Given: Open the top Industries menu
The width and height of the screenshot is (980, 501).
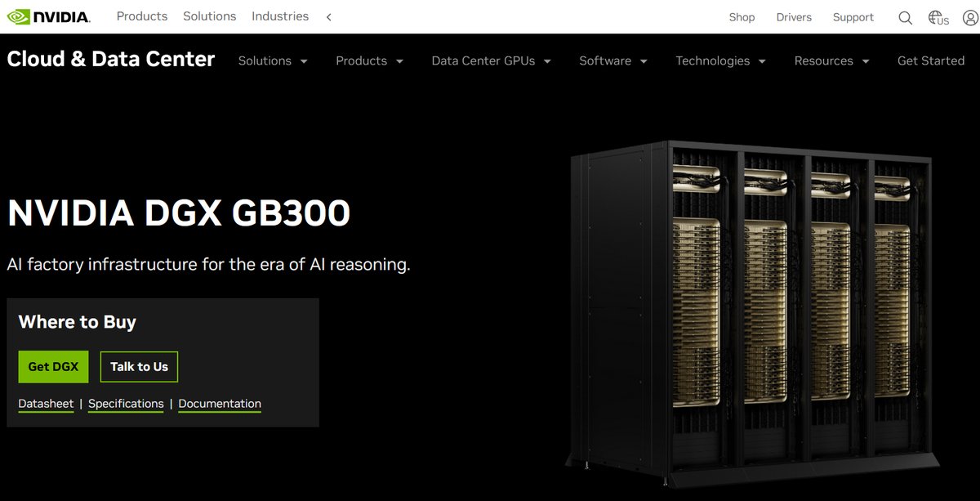Looking at the screenshot, I should pos(280,16).
